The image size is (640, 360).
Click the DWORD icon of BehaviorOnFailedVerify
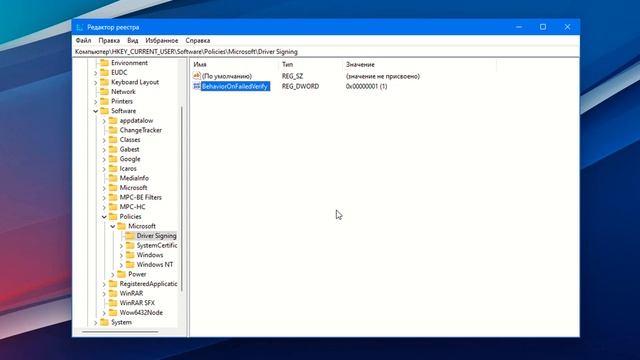pos(197,86)
